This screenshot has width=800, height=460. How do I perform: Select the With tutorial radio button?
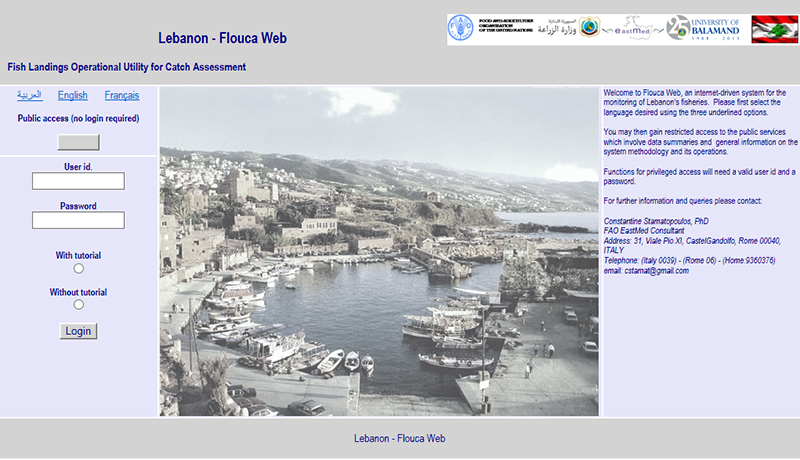coord(79,268)
